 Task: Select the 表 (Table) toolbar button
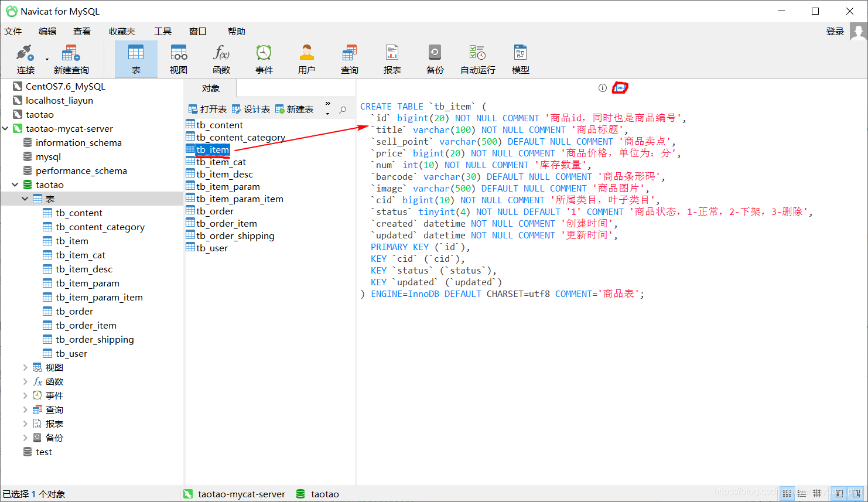(136, 59)
